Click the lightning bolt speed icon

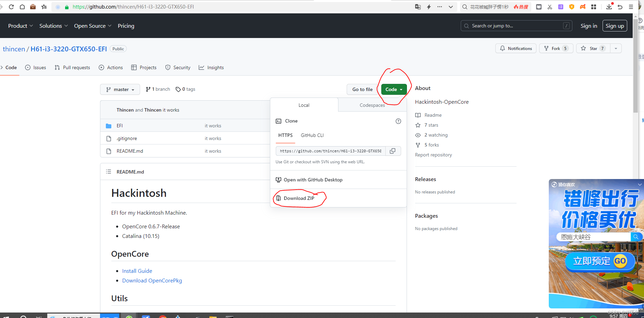(x=429, y=7)
